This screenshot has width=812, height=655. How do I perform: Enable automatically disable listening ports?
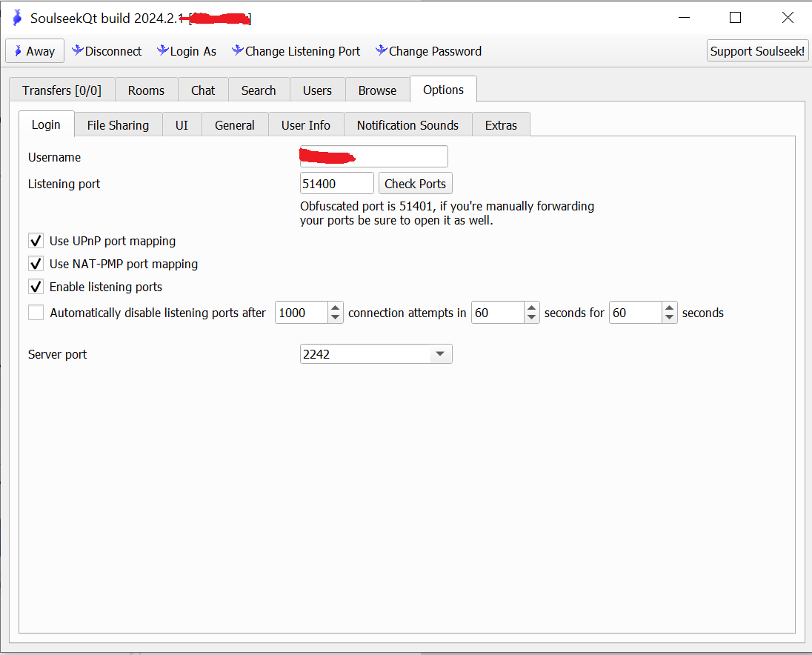[36, 312]
